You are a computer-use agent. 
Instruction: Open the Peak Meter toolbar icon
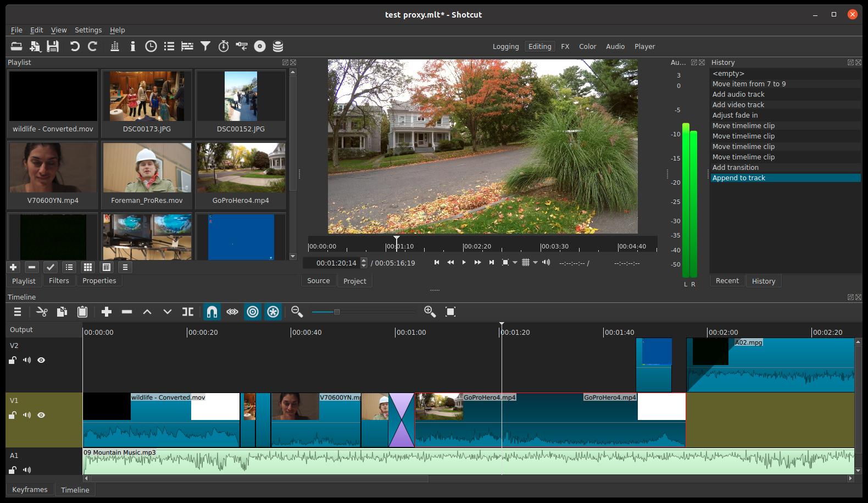[x=115, y=47]
